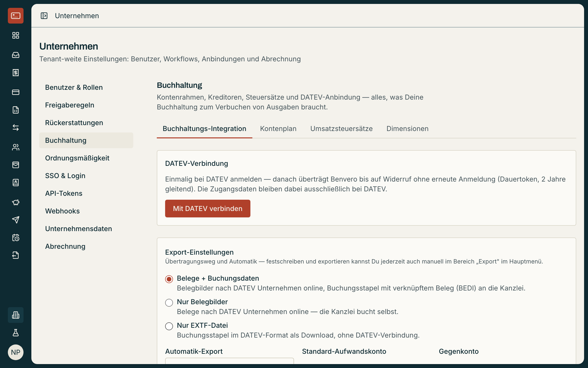Click the Standard-Aufwandskonto label
The height and width of the screenshot is (368, 588).
click(x=344, y=351)
